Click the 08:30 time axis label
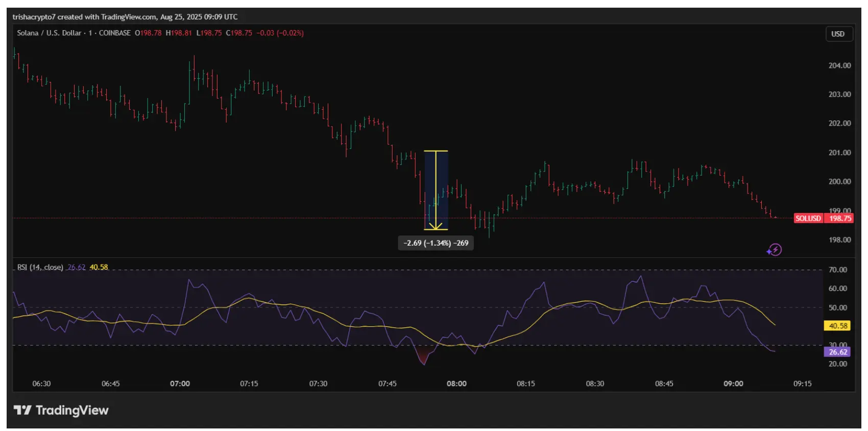The height and width of the screenshot is (431, 868). click(x=595, y=384)
